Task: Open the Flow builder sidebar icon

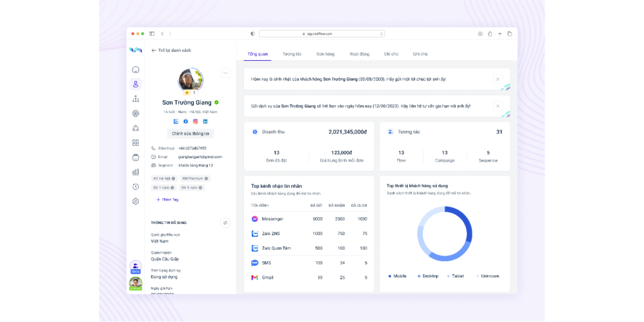Action: (136, 99)
